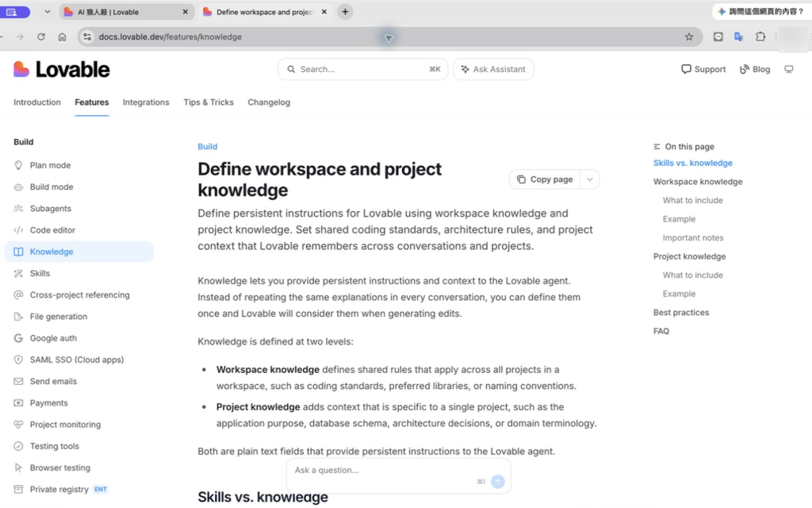Click the Knowledge book icon
The image size is (812, 508).
tap(19, 252)
